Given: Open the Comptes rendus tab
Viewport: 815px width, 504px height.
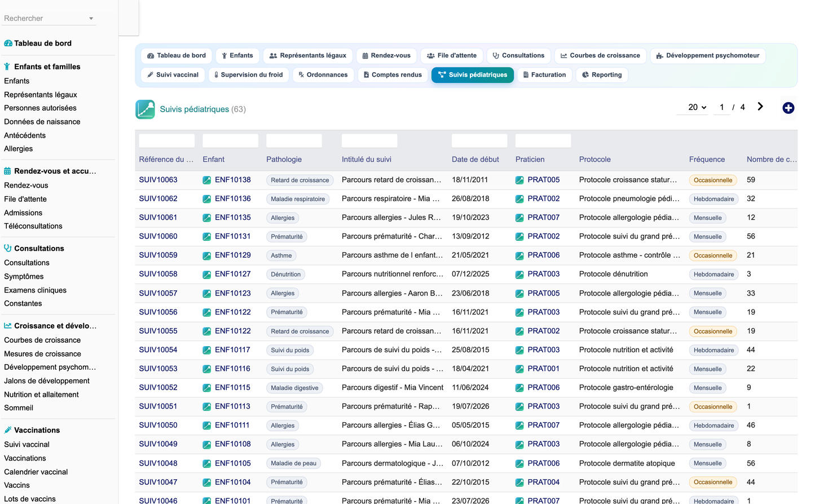Looking at the screenshot, I should pyautogui.click(x=393, y=75).
